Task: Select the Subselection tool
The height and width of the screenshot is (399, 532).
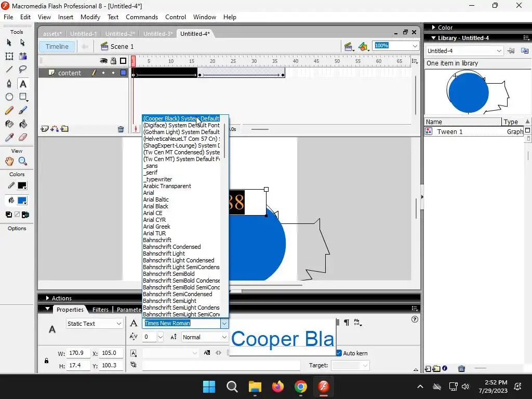Action: pyautogui.click(x=23, y=43)
